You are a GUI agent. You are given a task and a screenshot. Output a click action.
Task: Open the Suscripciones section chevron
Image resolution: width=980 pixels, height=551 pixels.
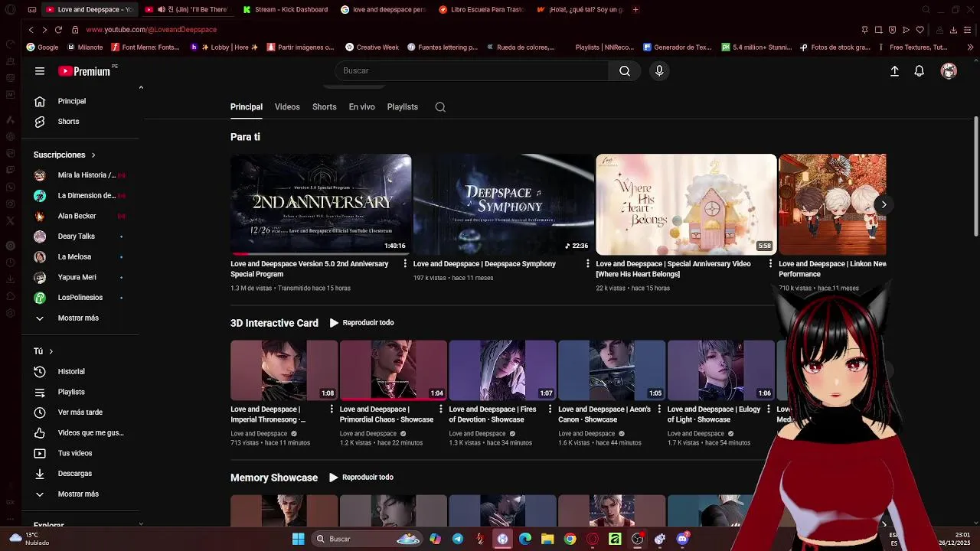point(93,155)
